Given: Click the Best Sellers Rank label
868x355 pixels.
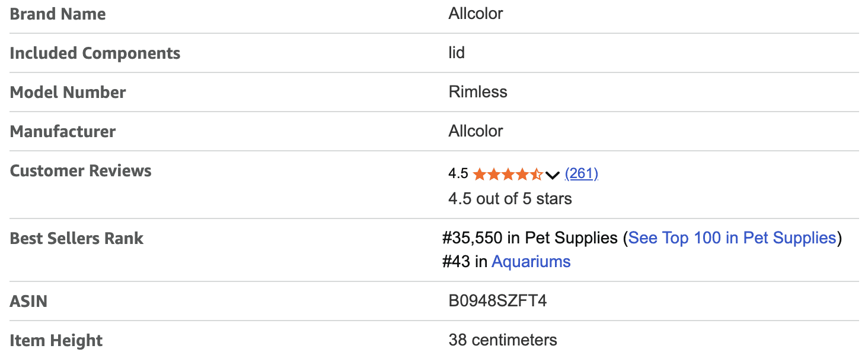Looking at the screenshot, I should tap(76, 239).
